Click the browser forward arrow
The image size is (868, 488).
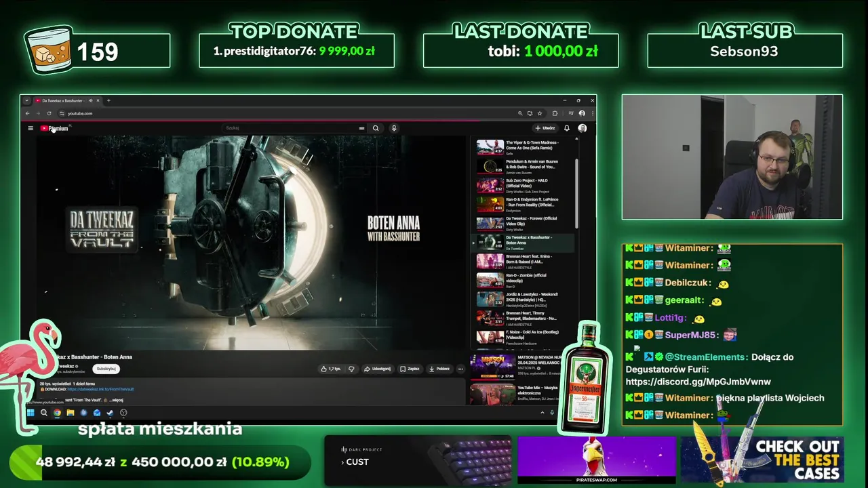click(38, 113)
